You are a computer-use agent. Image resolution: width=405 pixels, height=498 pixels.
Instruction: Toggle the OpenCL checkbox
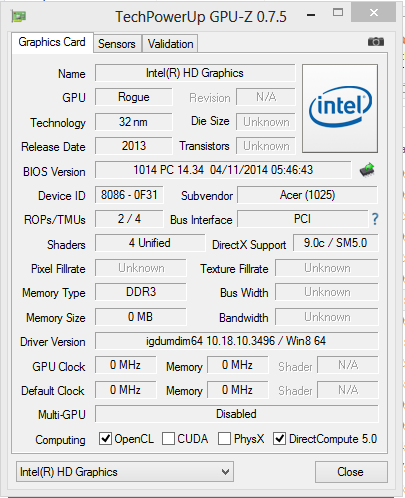[105, 439]
